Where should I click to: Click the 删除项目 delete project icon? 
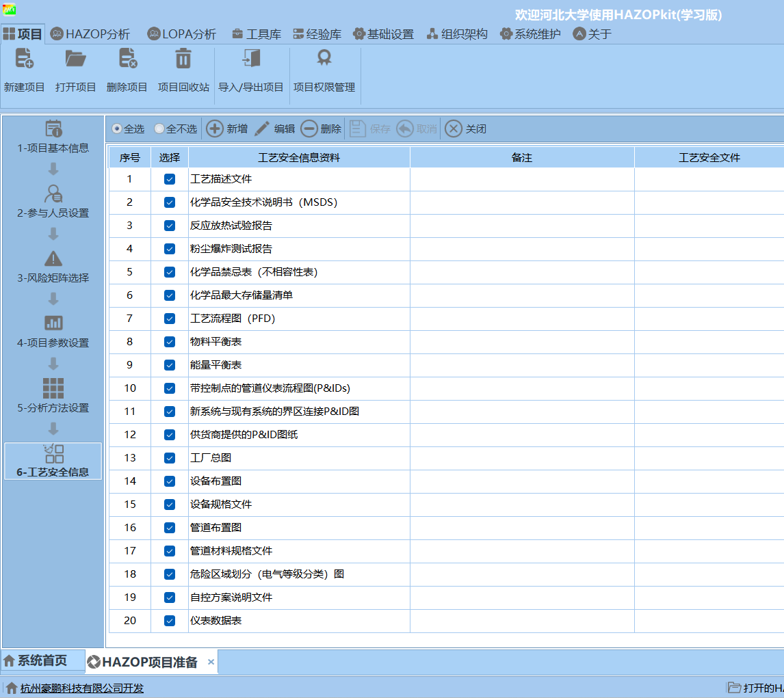(x=127, y=59)
